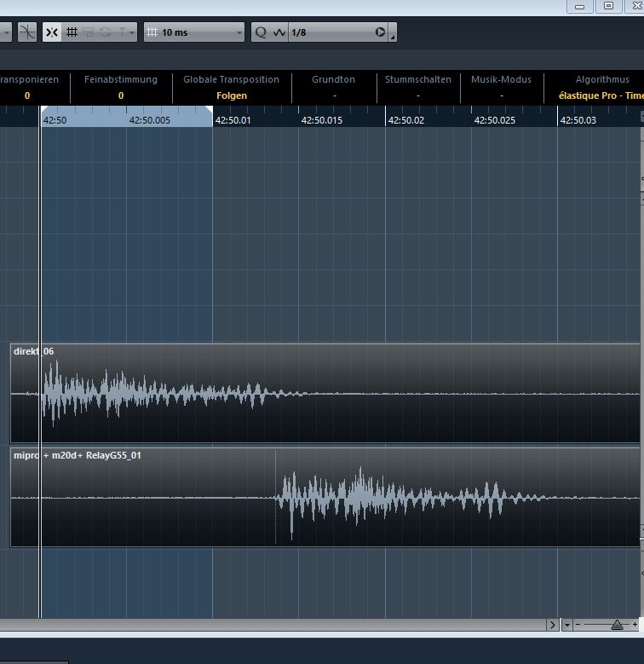This screenshot has height=664, width=644.
Task: Open the quantize panel corner button
Action: click(393, 32)
